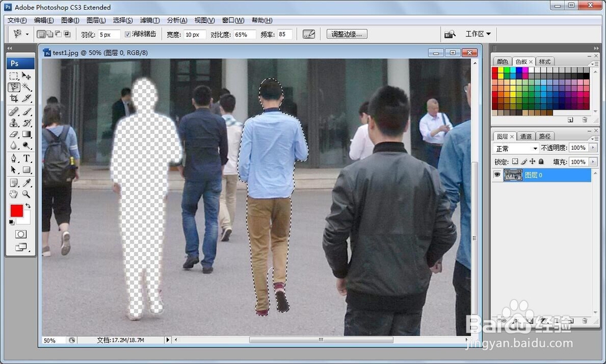Open the 滤镜 menu
The image size is (606, 364).
coord(151,20)
